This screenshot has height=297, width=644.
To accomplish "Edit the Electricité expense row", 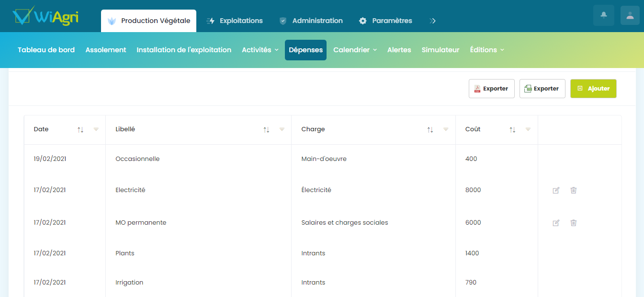I will [x=556, y=190].
